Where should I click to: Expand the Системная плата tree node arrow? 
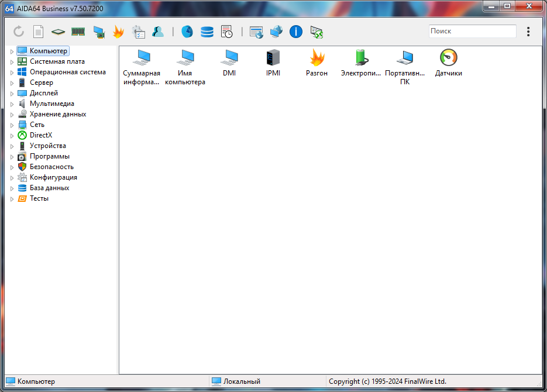pyautogui.click(x=12, y=62)
